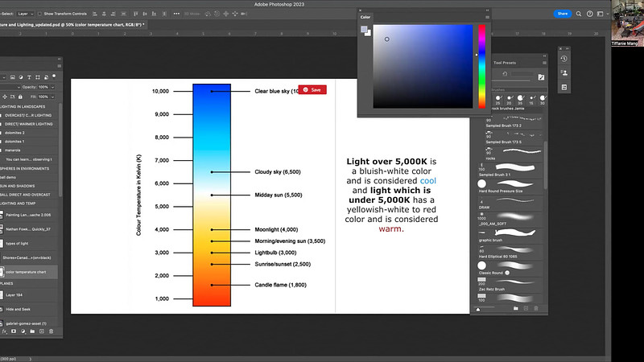Open the blend mode dropdown in layers panel
This screenshot has width=644, height=362.
click(x=10, y=87)
